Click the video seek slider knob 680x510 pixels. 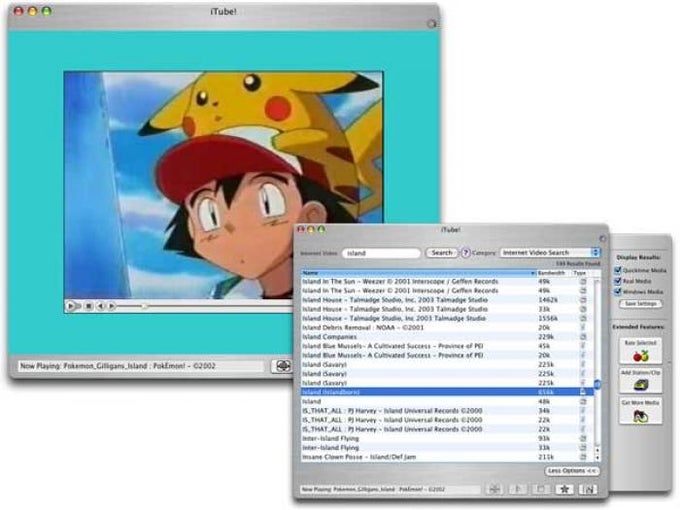coord(144,306)
